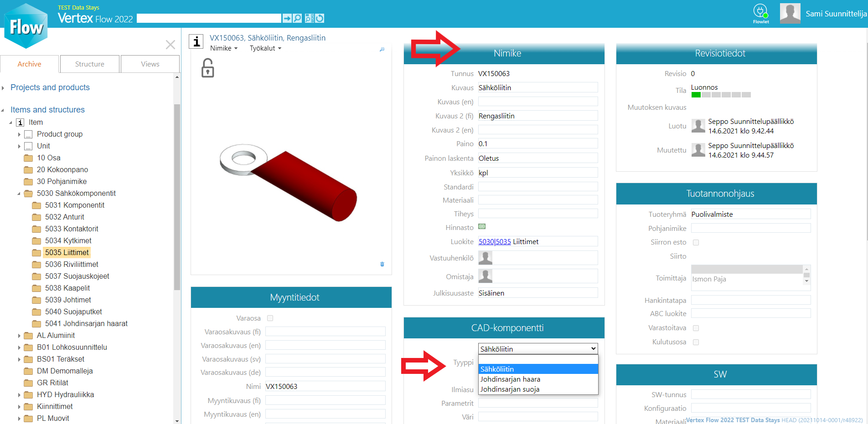Switch to the Views tab
The width and height of the screenshot is (868, 424).
point(150,64)
